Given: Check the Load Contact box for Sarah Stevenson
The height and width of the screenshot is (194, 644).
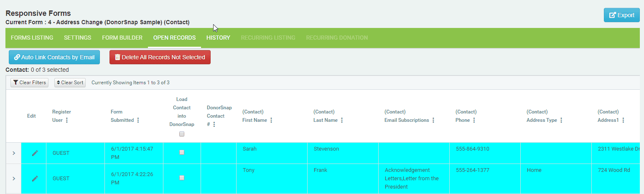Looking at the screenshot, I should 182,153.
